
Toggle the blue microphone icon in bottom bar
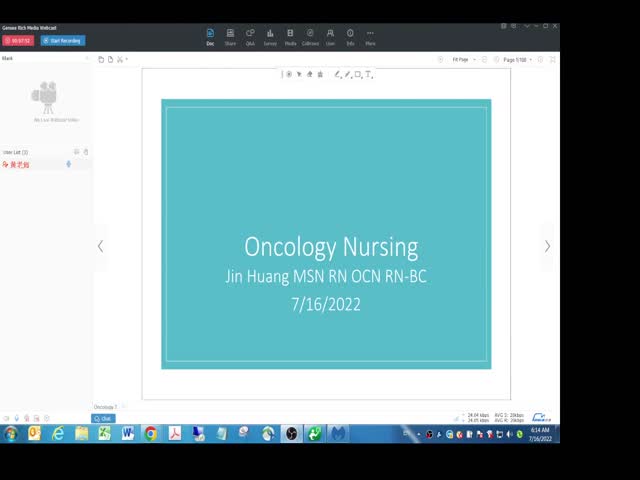click(16, 418)
